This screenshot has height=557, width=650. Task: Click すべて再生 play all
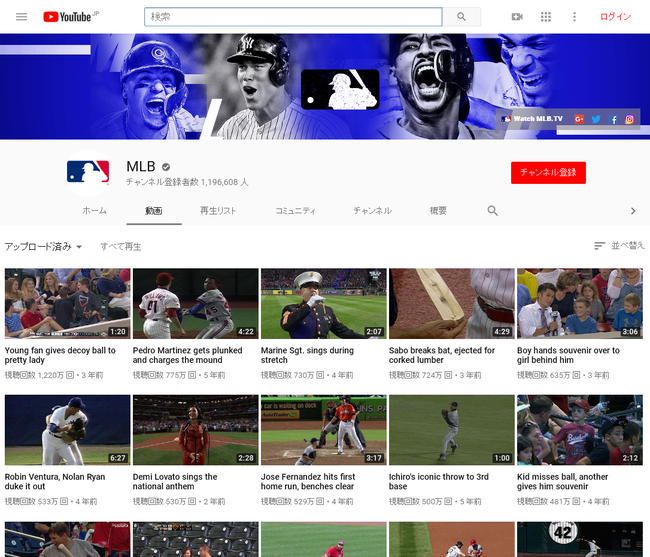click(x=121, y=247)
